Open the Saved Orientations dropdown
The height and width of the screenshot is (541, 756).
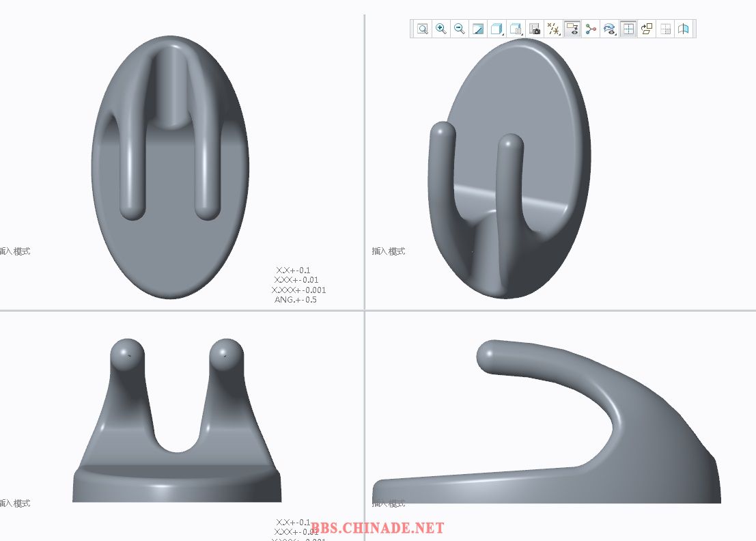pyautogui.click(x=516, y=29)
